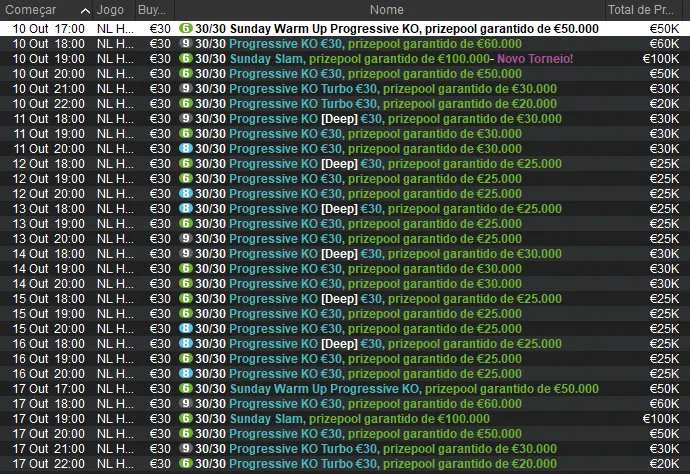Image resolution: width=690 pixels, height=474 pixels.
Task: Click the NL H... game cell on 16 Out 18:00
Action: point(115,343)
